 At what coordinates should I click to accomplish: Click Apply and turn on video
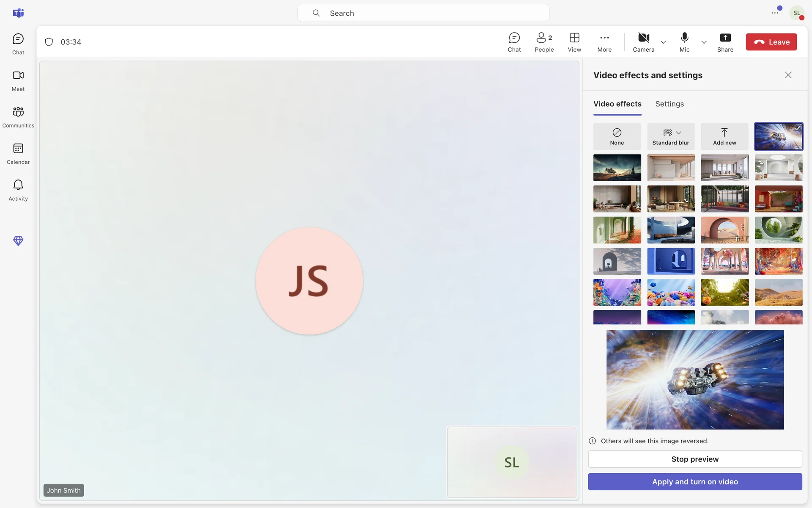tap(694, 482)
